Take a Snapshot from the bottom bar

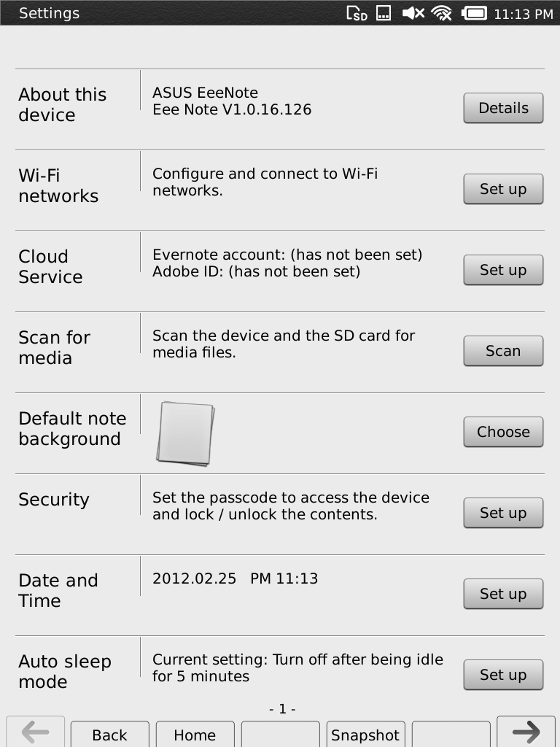coord(366,734)
